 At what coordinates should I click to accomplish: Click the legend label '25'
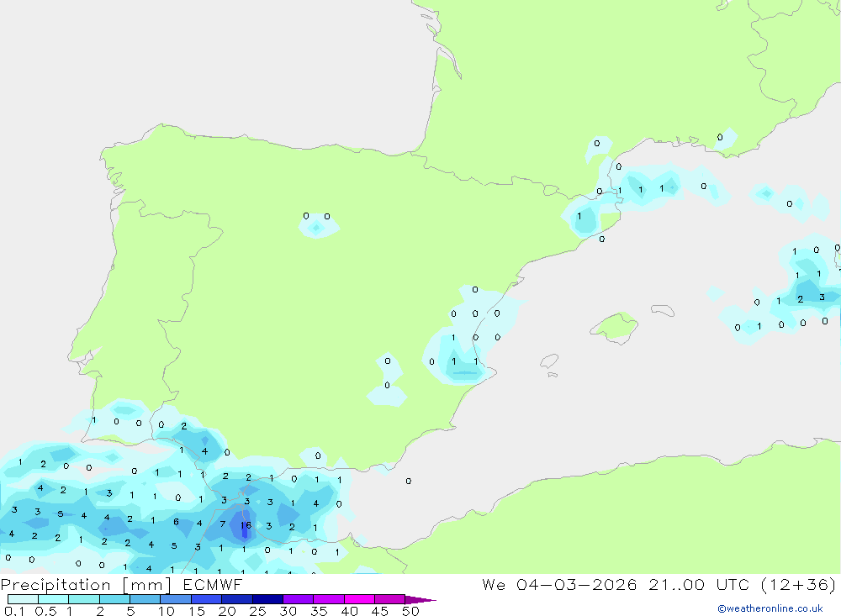coord(257,611)
